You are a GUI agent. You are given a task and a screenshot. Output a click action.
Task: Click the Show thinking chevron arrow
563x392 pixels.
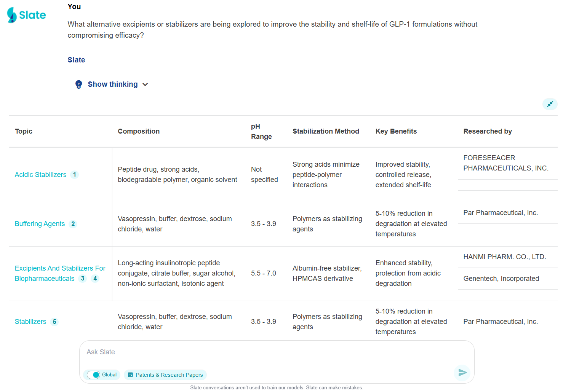coord(145,84)
